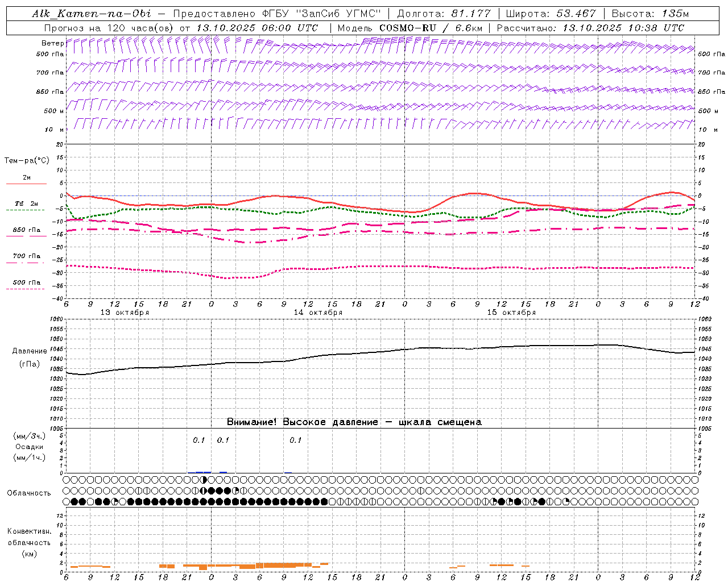Click the "14 октября" date label

click(x=318, y=313)
